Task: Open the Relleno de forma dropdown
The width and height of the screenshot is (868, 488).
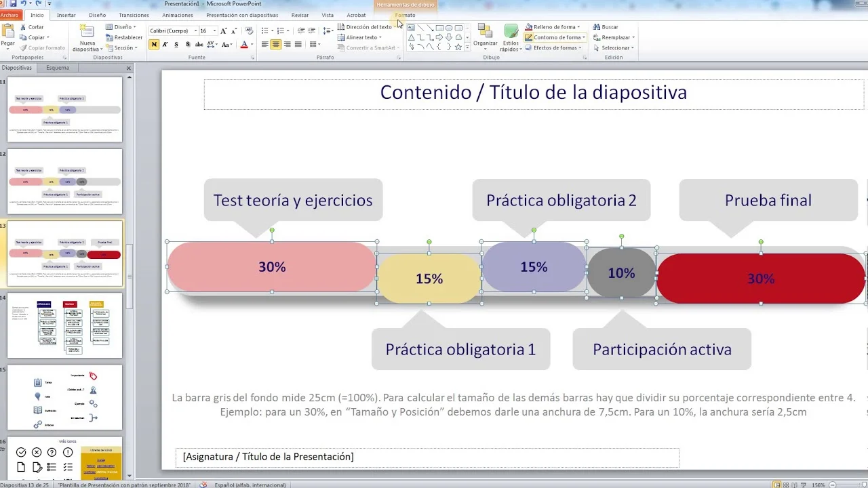Action: (x=578, y=27)
